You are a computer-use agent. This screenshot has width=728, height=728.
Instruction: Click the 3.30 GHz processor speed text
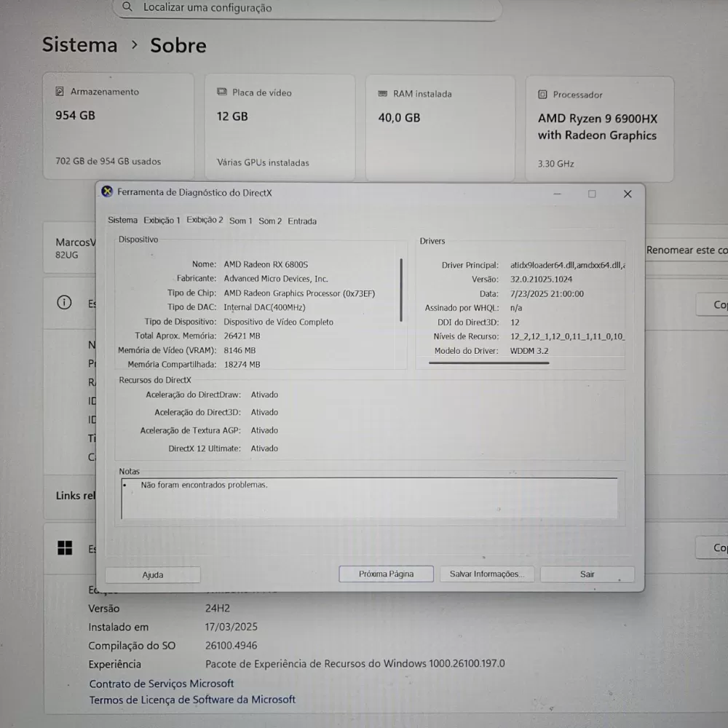coord(555,163)
